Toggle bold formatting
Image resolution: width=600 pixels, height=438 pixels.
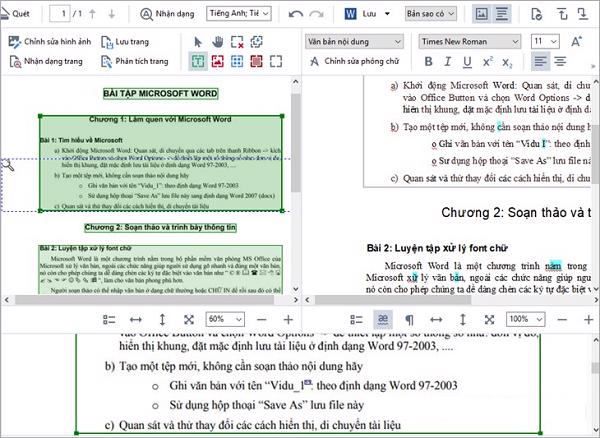(429, 62)
